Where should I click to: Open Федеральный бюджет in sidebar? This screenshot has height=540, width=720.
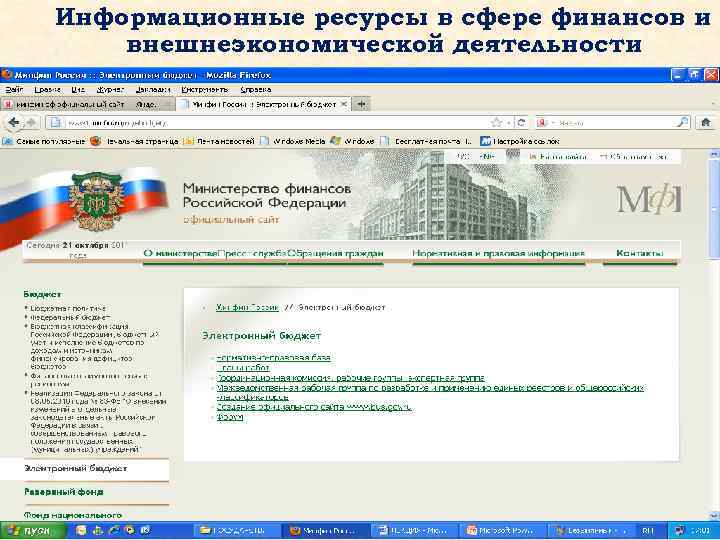click(x=70, y=317)
